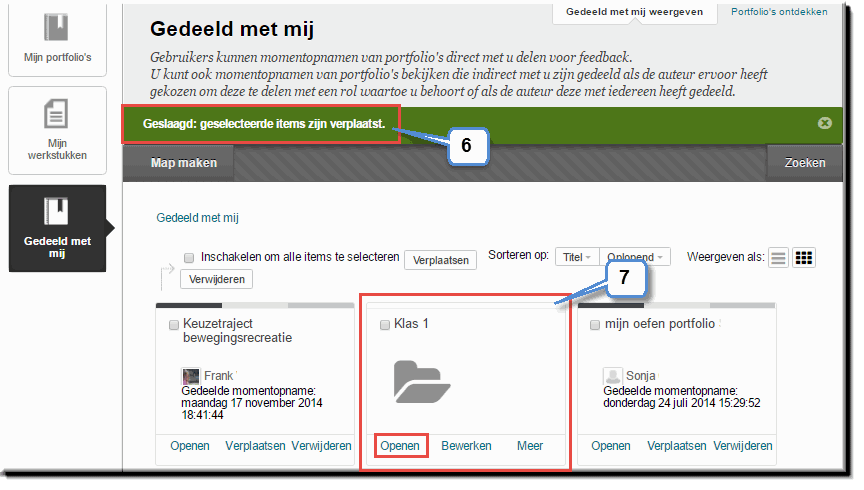Screen dimensions: 864x490
Task: Switch to grid view display
Action: [803, 257]
